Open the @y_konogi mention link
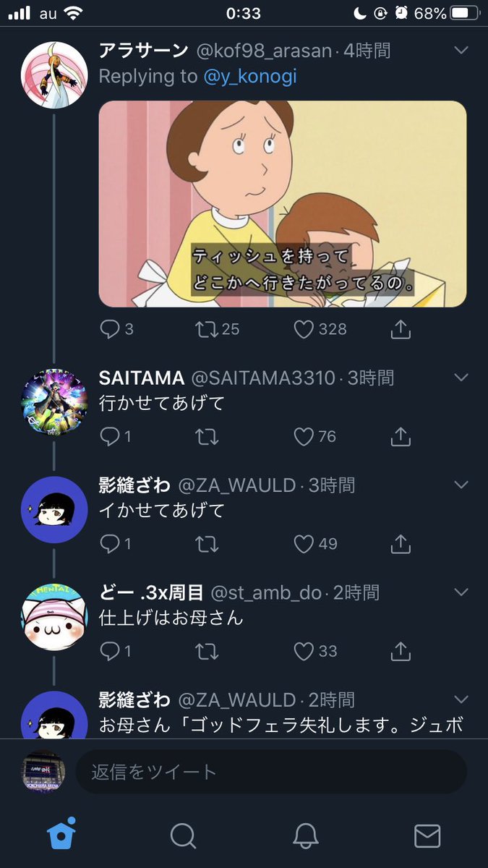 point(250,76)
